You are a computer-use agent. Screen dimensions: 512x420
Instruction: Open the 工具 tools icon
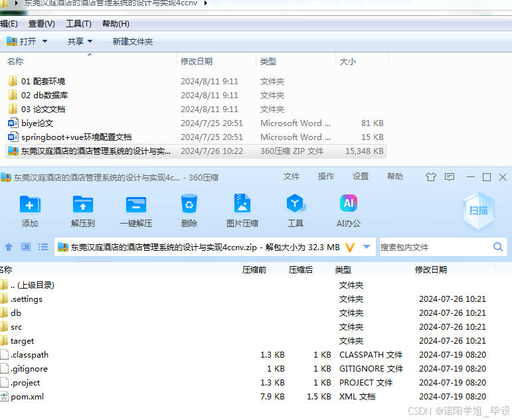[296, 204]
